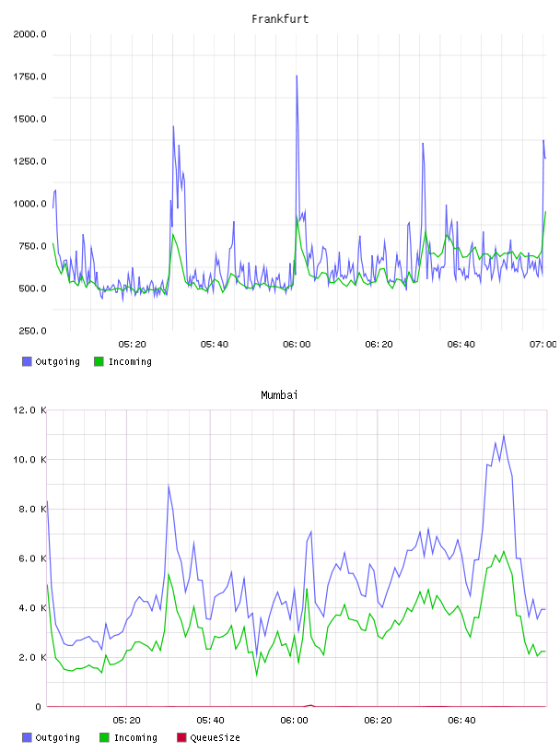Click the 0 y-axis label on Mumbai

coord(39,707)
